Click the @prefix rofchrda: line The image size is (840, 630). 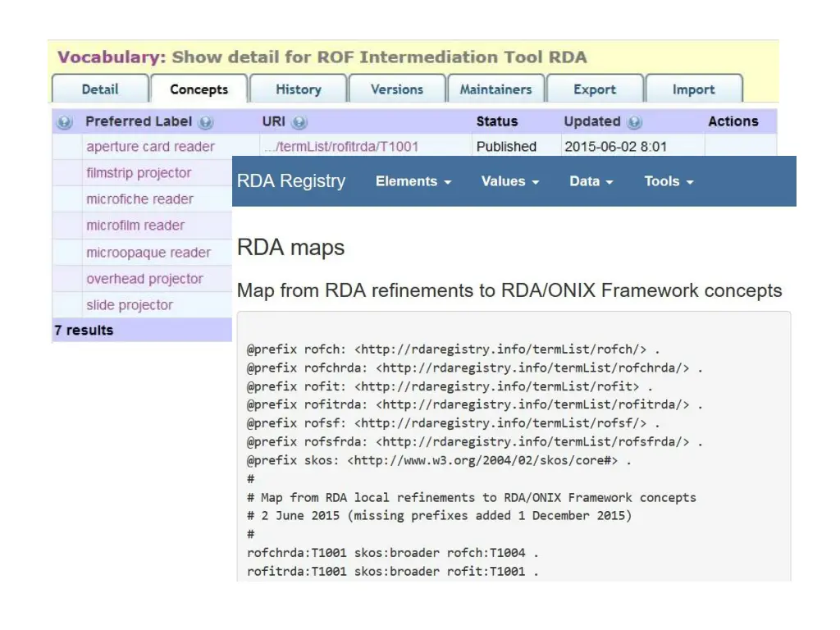click(x=475, y=368)
